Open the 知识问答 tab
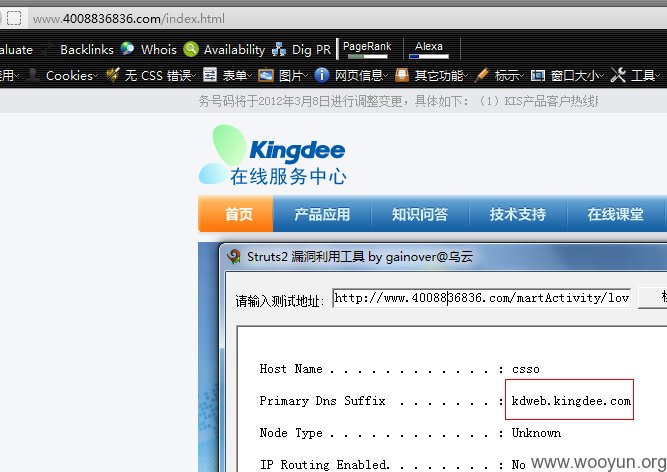667x472 pixels. click(420, 214)
